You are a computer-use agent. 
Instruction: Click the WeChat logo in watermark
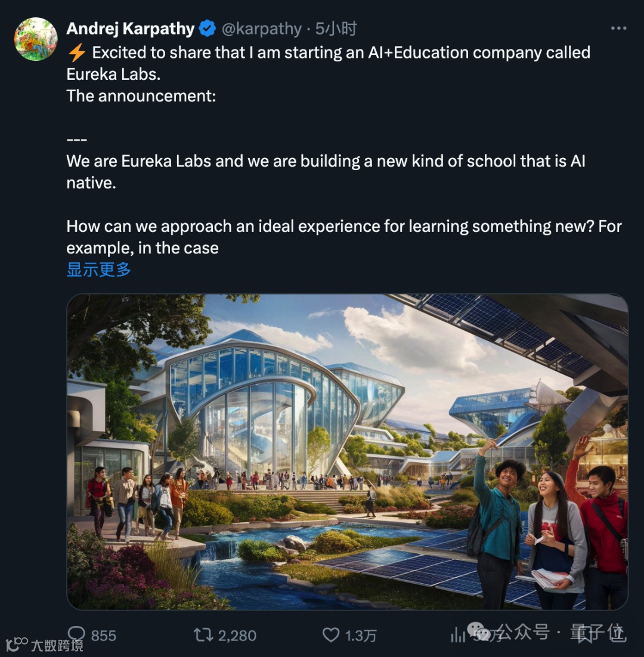479,631
